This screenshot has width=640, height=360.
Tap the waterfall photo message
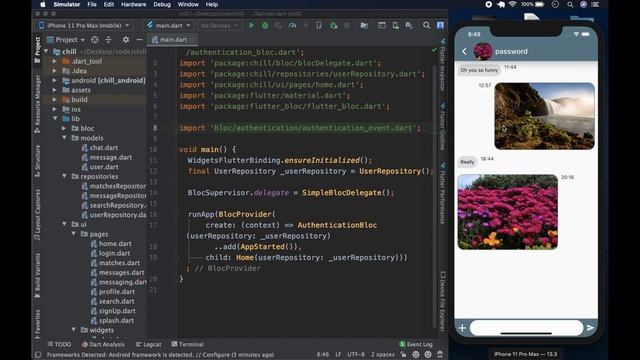(x=544, y=116)
